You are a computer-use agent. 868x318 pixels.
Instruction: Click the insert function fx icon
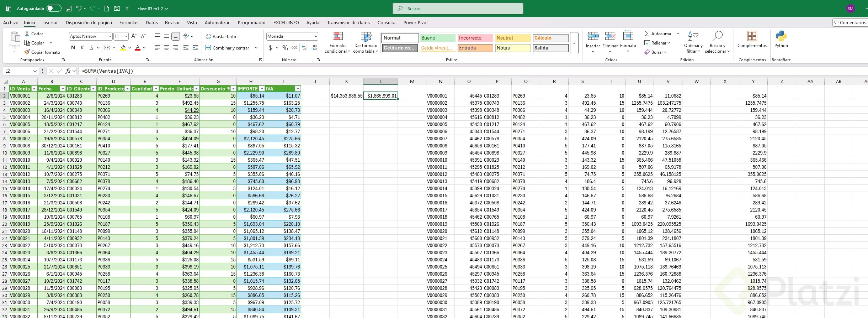[x=68, y=71]
